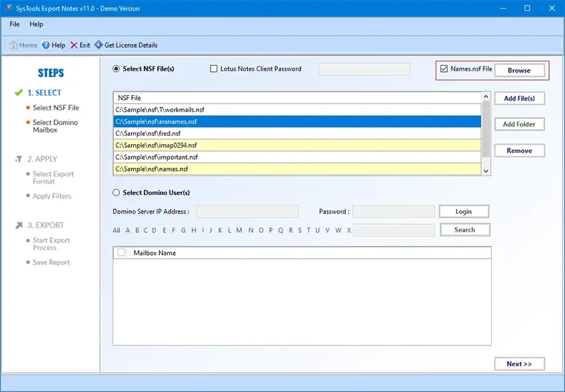Viewport: 565px width, 392px height.
Task: Click the app icon in the title bar
Action: tap(9, 8)
